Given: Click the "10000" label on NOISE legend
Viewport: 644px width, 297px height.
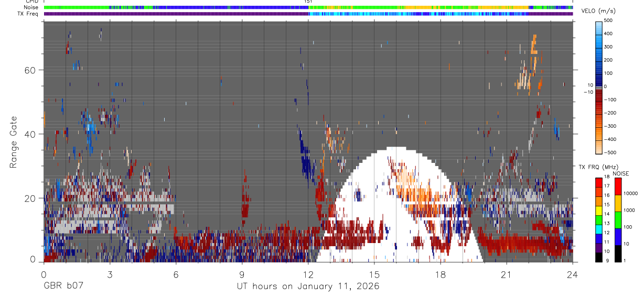Looking at the screenshot, I should pyautogui.click(x=631, y=194).
